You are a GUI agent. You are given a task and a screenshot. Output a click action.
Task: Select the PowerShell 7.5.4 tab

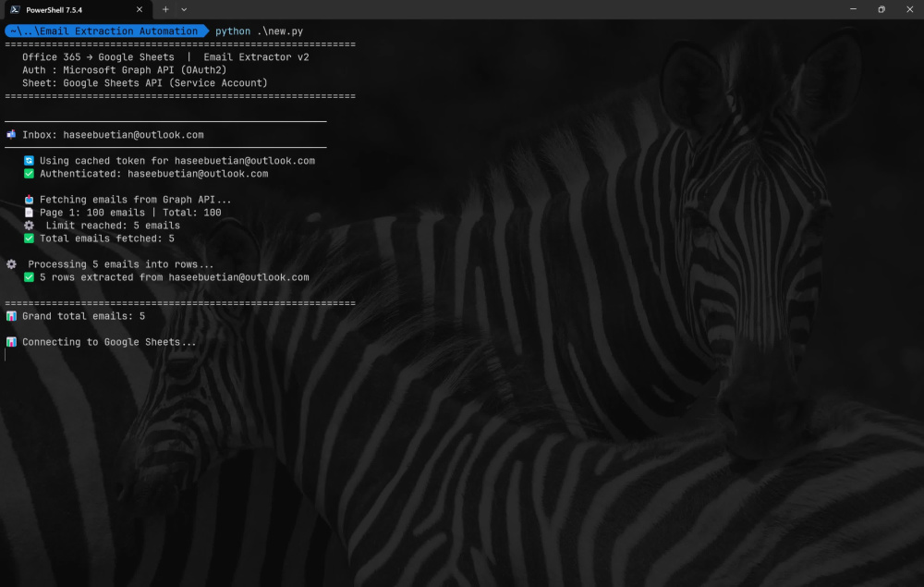(x=78, y=10)
